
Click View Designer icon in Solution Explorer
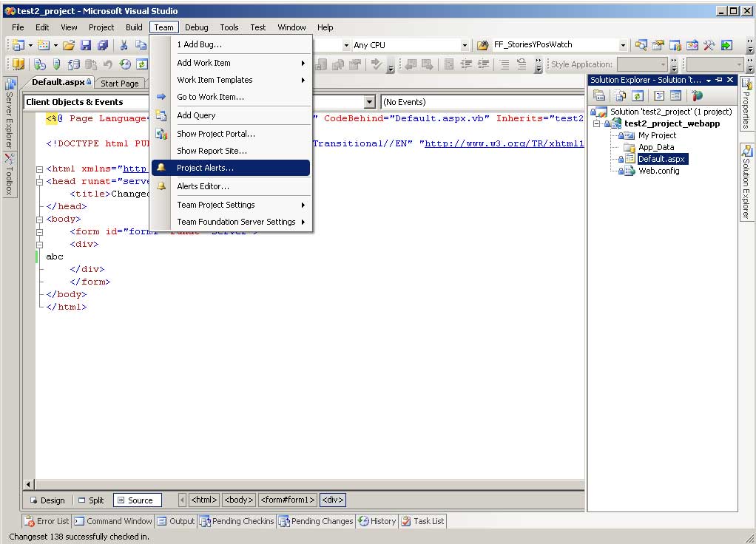click(675, 95)
